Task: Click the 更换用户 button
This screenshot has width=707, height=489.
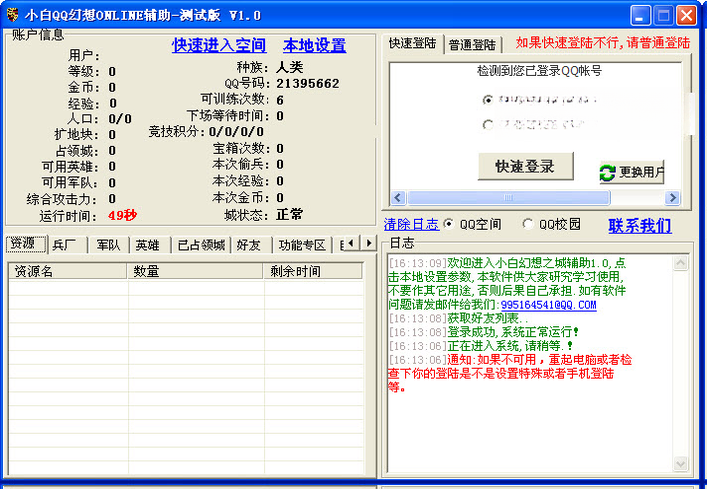Action: click(x=632, y=172)
